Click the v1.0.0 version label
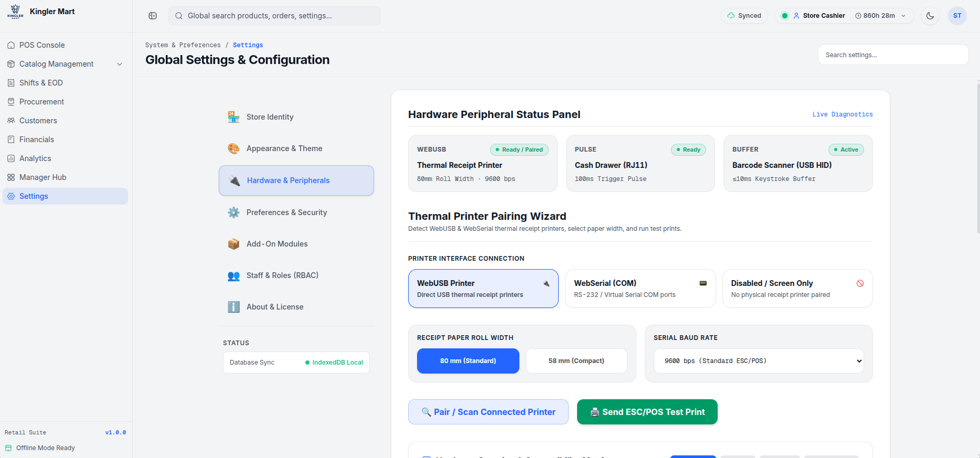The height and width of the screenshot is (458, 980). pyautogui.click(x=115, y=432)
